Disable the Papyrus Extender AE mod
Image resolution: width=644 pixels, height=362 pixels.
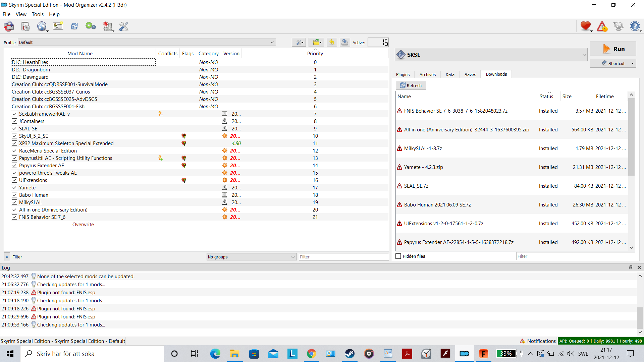(x=14, y=165)
